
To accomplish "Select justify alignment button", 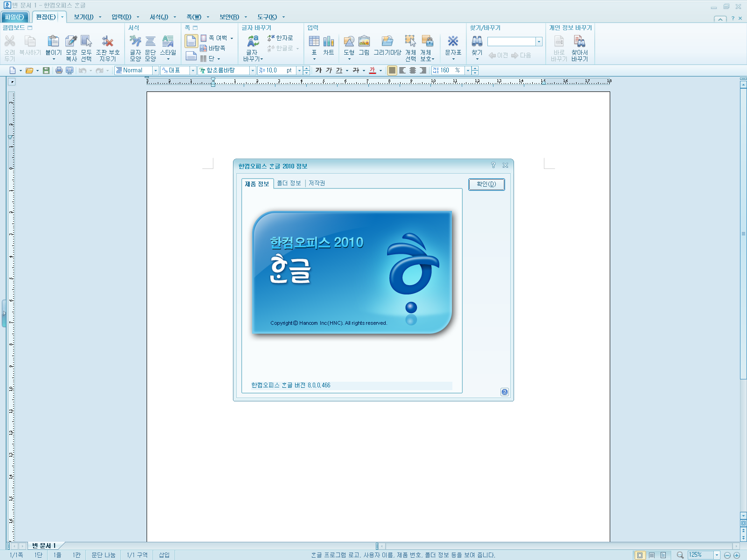I will tap(392, 70).
